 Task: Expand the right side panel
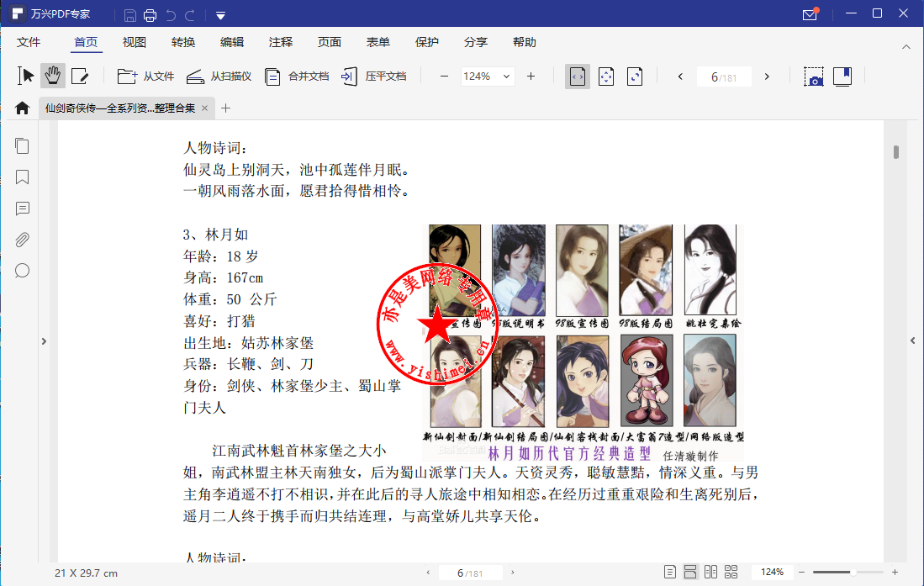click(913, 341)
